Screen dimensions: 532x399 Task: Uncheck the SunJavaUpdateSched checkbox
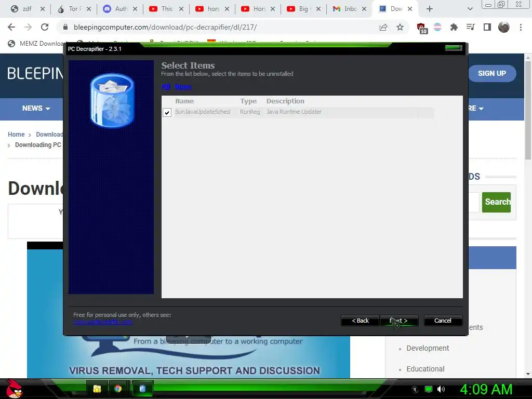click(167, 112)
